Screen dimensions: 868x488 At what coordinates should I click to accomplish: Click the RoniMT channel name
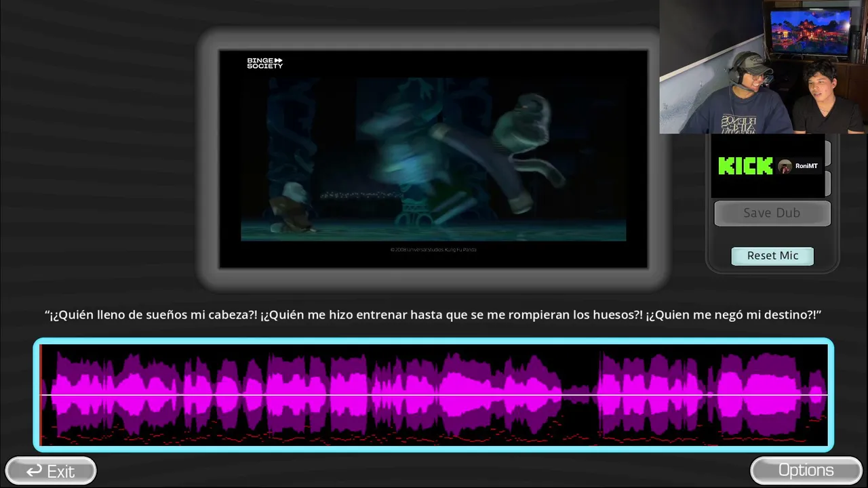(x=806, y=166)
